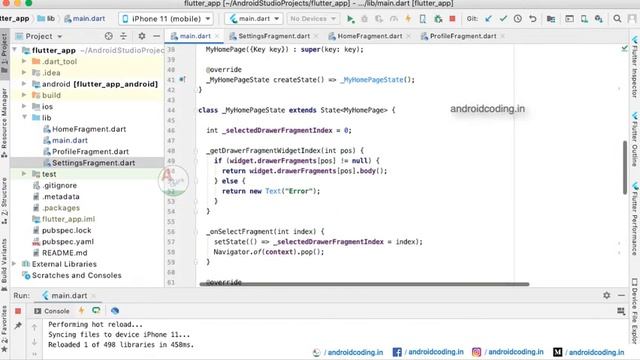Hot reload lightning icon in Run panel

[81, 311]
